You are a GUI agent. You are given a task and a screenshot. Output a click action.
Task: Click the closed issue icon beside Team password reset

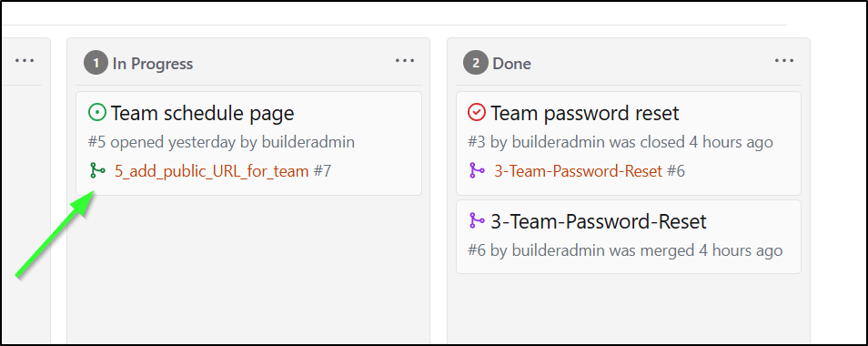click(x=476, y=113)
